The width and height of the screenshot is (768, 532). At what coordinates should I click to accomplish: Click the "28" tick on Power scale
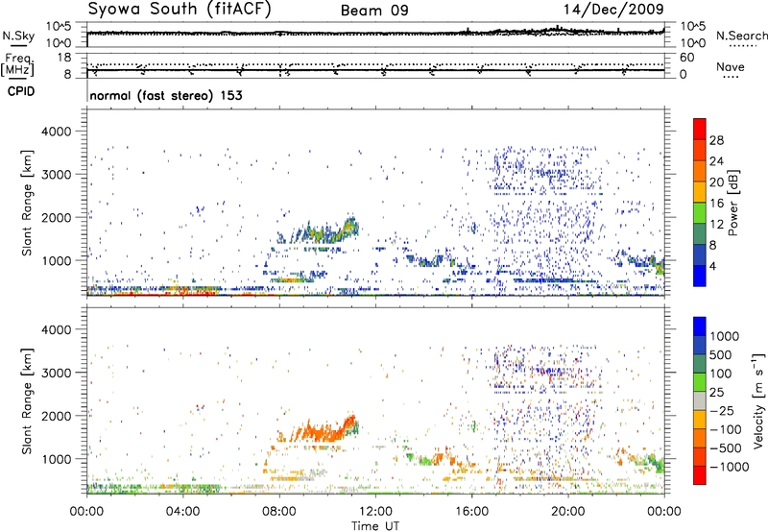[716, 140]
